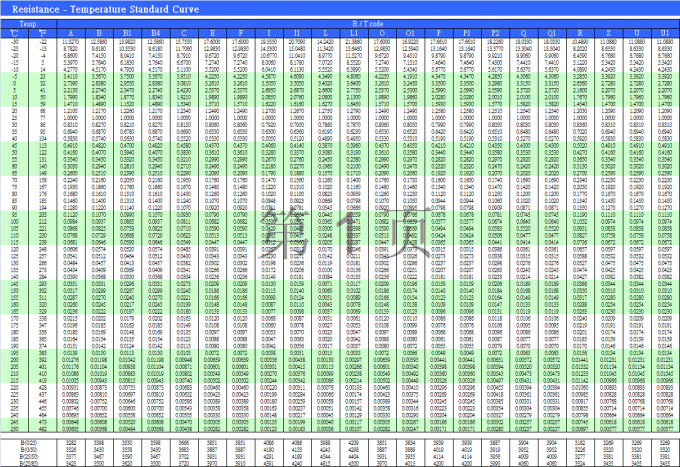Select the B4 column header
Image resolution: width=680 pixels, height=467 pixels.
[x=155, y=31]
